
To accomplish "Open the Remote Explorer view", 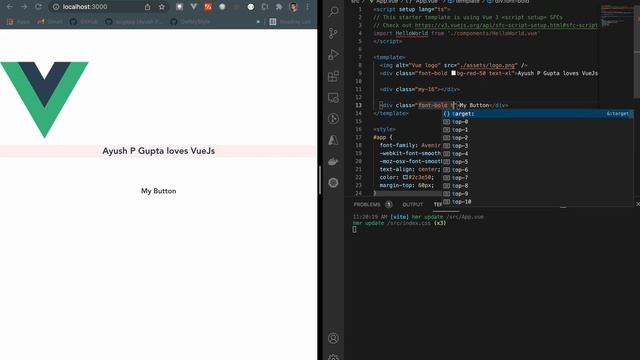I will [333, 98].
